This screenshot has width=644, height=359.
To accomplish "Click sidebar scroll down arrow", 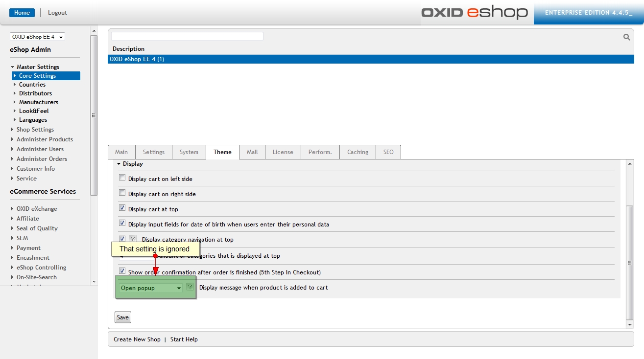I will [x=94, y=281].
